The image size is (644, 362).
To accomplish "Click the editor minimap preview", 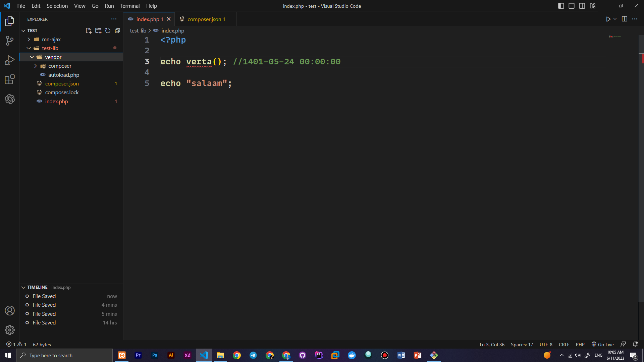I will 614,37.
